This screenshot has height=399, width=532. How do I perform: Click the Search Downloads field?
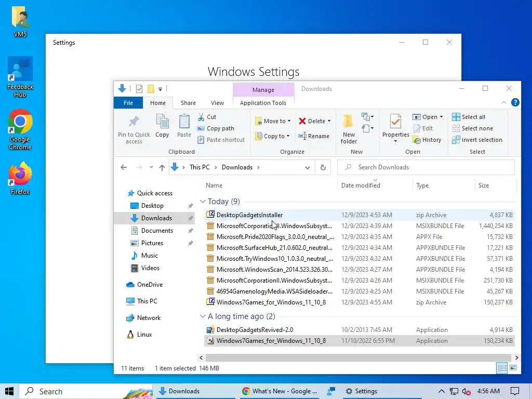click(x=426, y=167)
